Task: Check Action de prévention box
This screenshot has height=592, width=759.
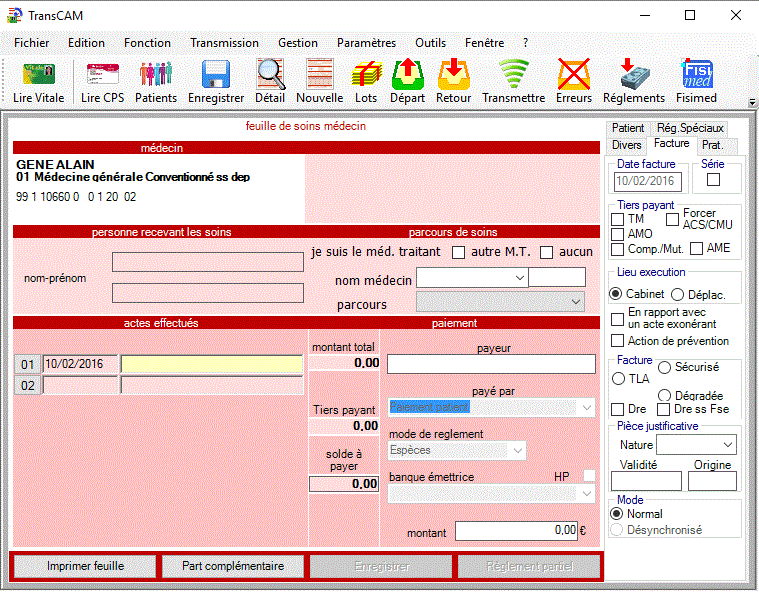Action: coord(617,340)
